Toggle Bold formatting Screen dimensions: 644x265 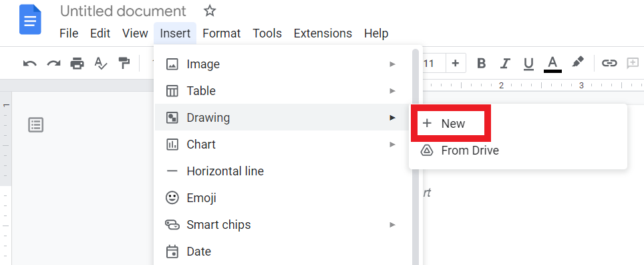(x=482, y=64)
